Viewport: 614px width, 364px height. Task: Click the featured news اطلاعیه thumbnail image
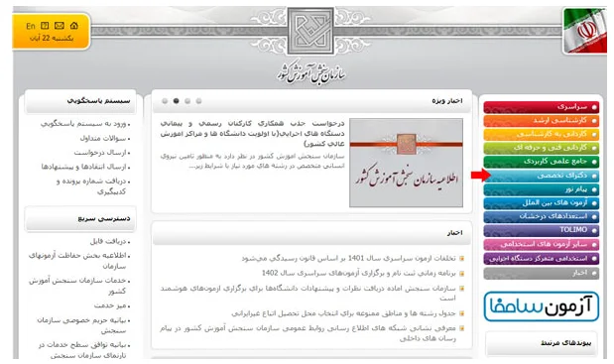(x=406, y=163)
